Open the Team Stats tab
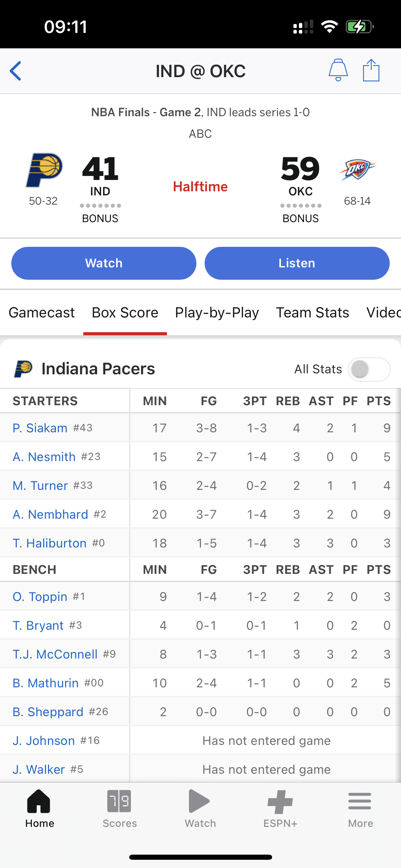 pyautogui.click(x=312, y=313)
